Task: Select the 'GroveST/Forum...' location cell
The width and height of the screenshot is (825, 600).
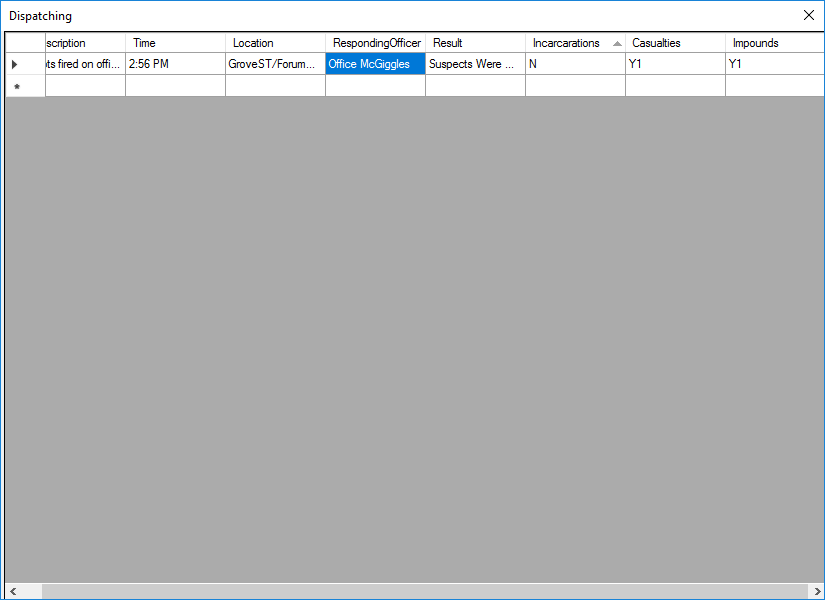Action: 275,64
